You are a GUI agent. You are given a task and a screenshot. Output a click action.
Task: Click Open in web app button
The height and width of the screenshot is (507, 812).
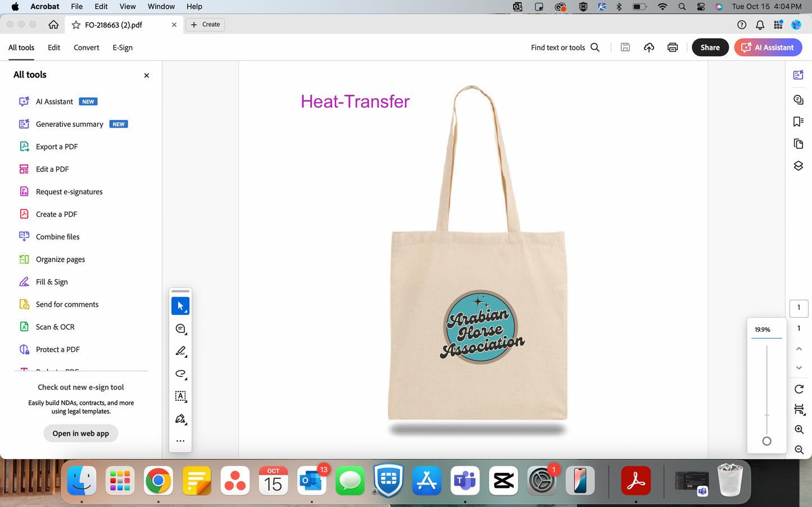pyautogui.click(x=81, y=433)
